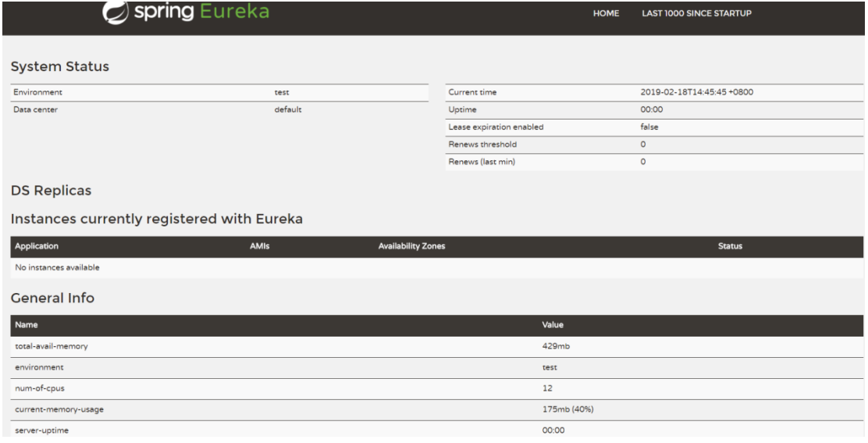Select the value 12 for num-of-cpus

(x=547, y=389)
